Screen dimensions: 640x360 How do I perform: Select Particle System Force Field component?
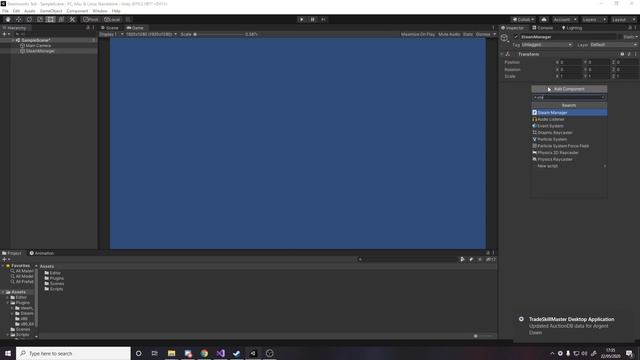click(x=569, y=146)
